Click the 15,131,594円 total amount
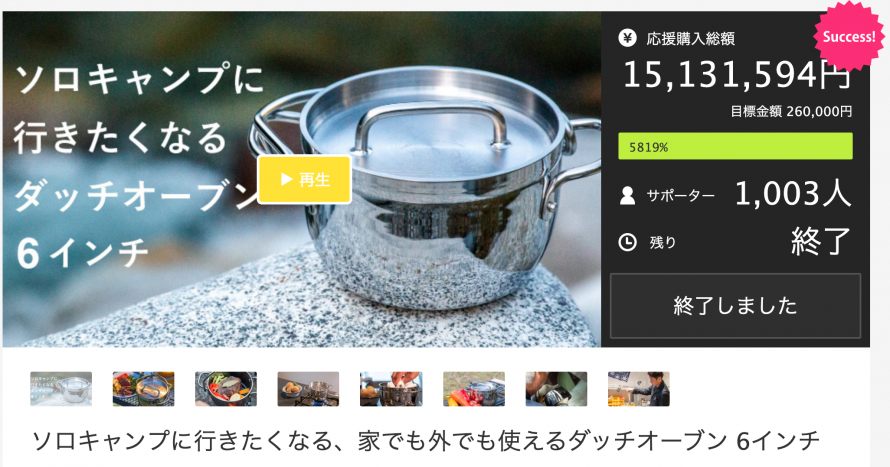 pyautogui.click(x=737, y=75)
